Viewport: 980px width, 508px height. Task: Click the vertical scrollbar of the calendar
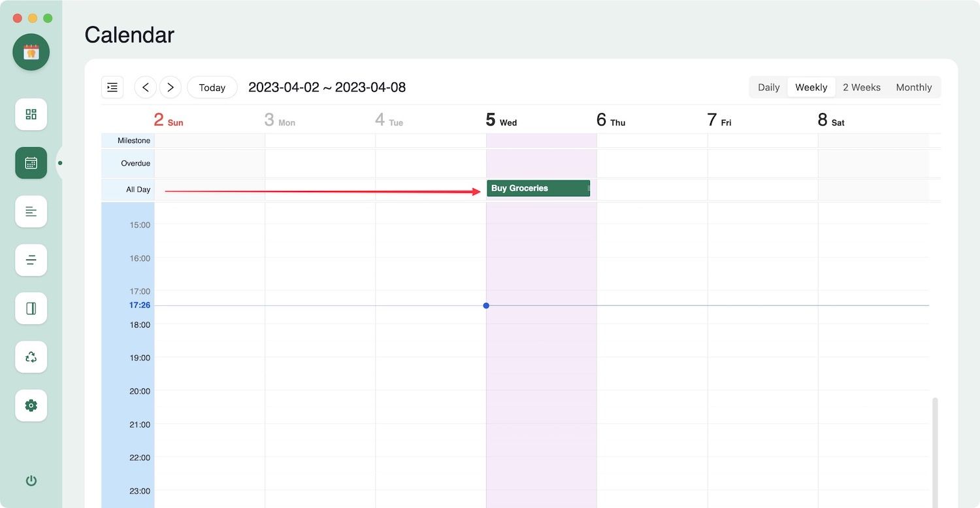935,451
